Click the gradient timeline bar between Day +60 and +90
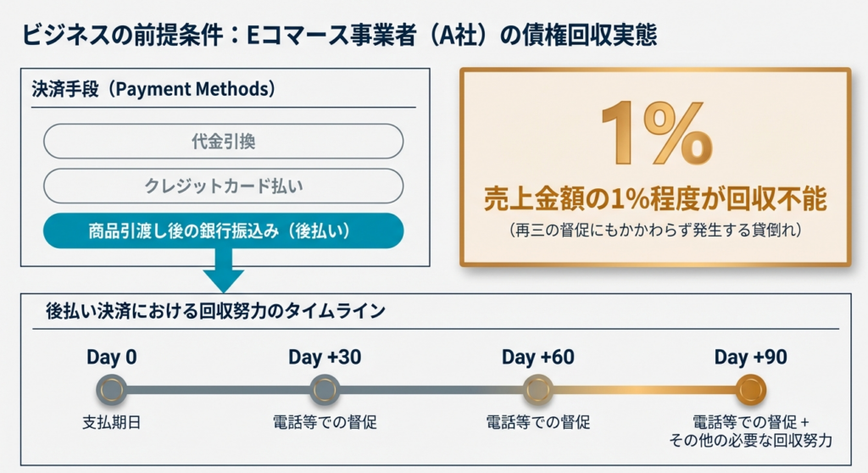 point(644,390)
